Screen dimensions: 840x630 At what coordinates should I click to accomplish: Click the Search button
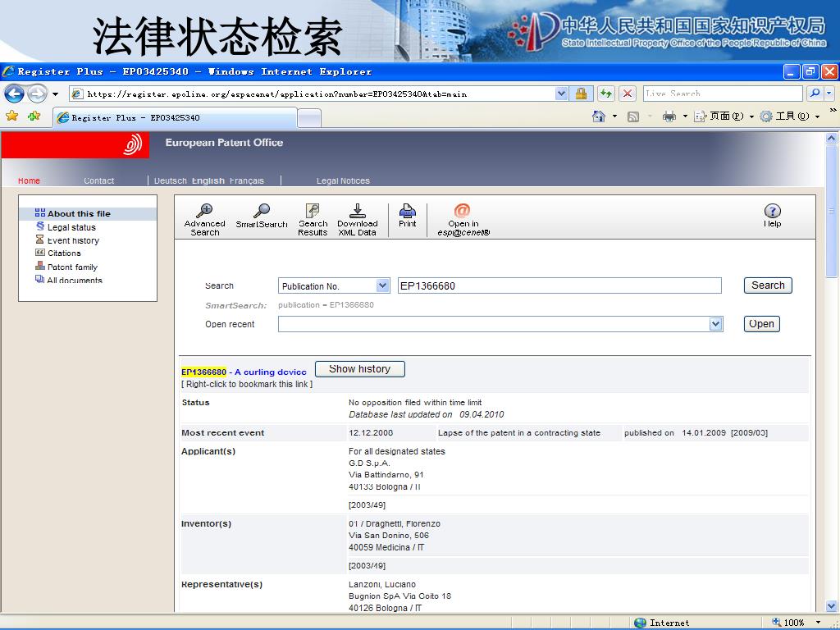click(x=768, y=285)
